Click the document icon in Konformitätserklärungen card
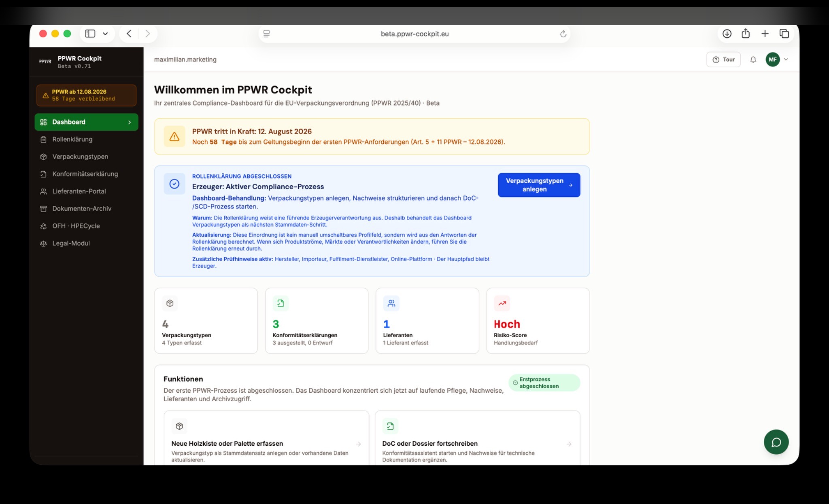 (281, 303)
